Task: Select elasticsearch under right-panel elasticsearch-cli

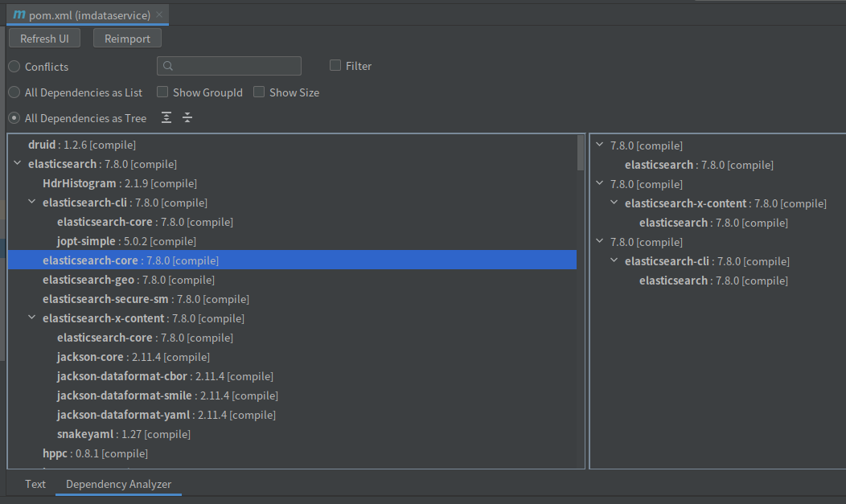Action: click(713, 281)
